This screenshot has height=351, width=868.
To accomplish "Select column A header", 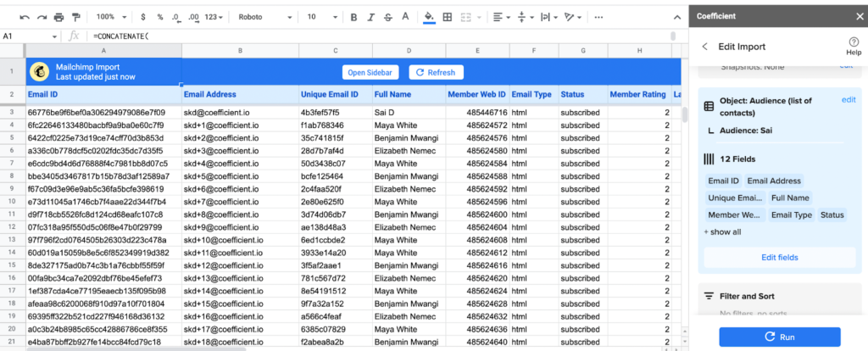I will (103, 50).
